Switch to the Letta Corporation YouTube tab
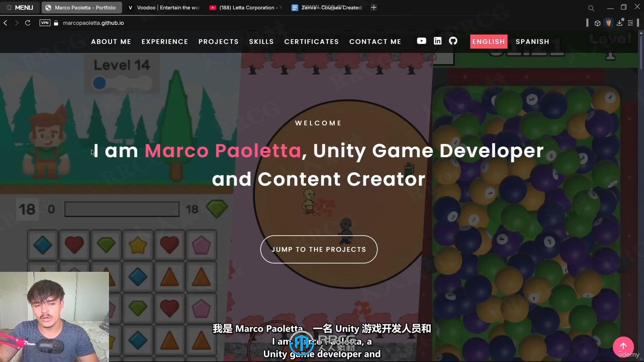 coord(246,7)
